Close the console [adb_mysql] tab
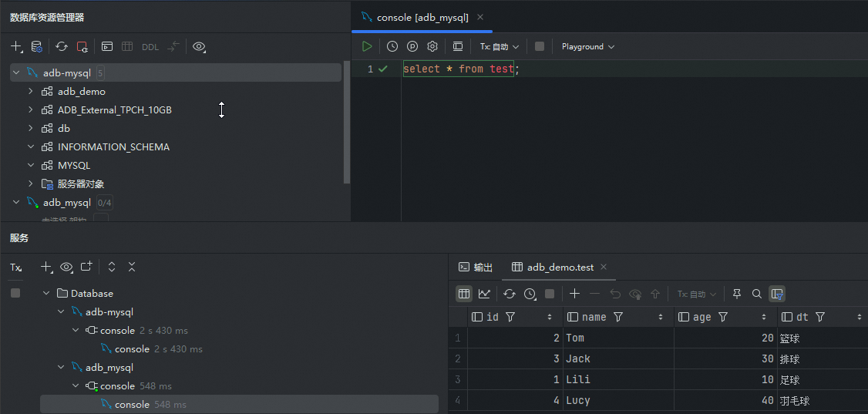The height and width of the screenshot is (414, 868). pos(480,17)
